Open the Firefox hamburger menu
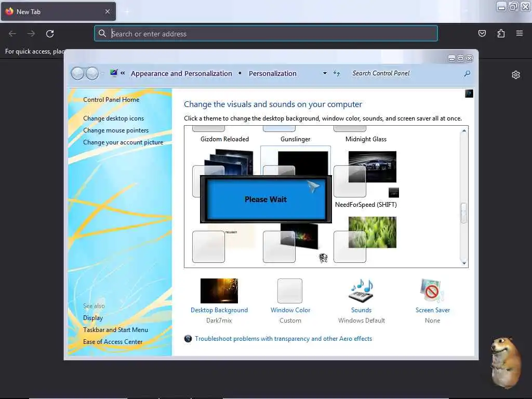This screenshot has height=399, width=532. coord(520,33)
